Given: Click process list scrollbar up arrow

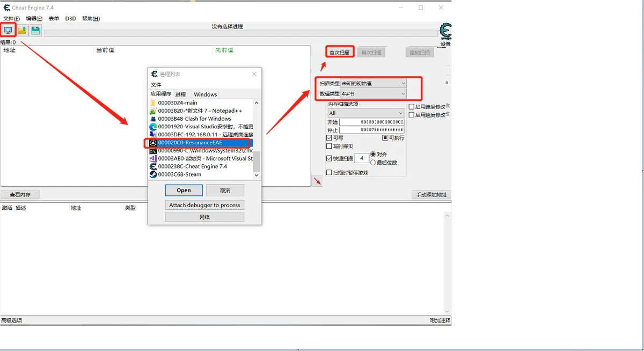Looking at the screenshot, I should pyautogui.click(x=256, y=103).
